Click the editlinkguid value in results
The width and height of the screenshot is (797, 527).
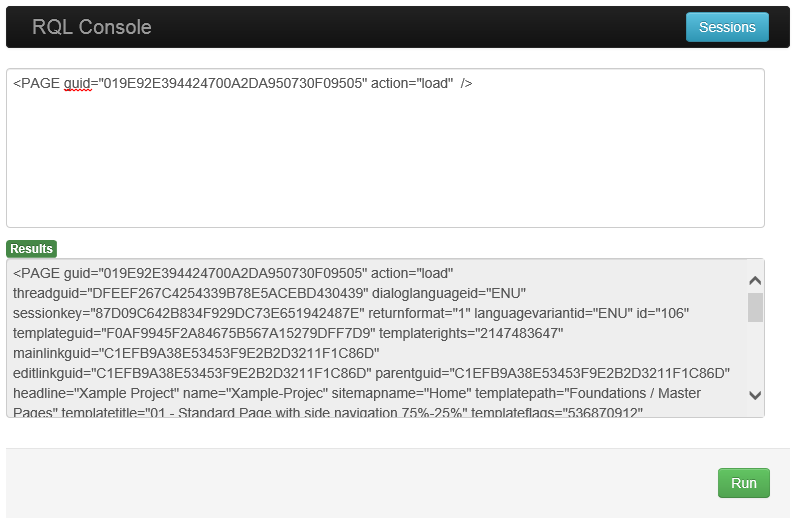[231, 373]
